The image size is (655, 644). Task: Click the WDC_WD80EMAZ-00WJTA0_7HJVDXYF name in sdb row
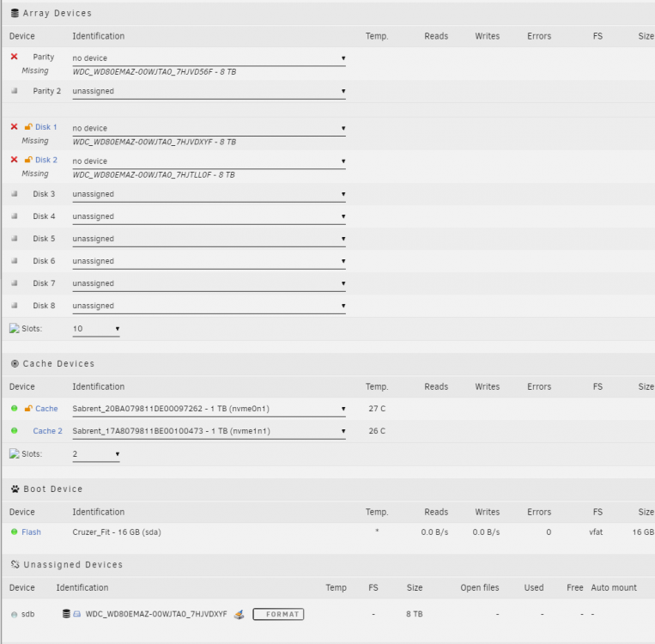click(x=156, y=614)
